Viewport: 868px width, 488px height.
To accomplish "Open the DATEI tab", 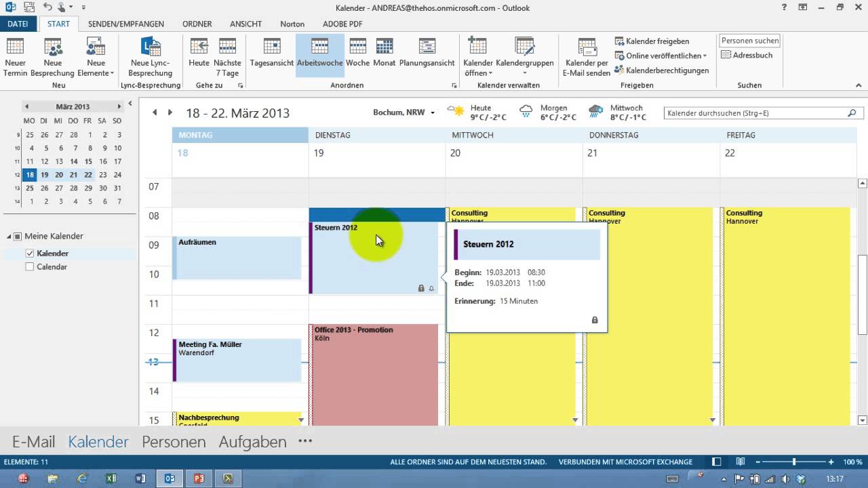I will tap(18, 24).
